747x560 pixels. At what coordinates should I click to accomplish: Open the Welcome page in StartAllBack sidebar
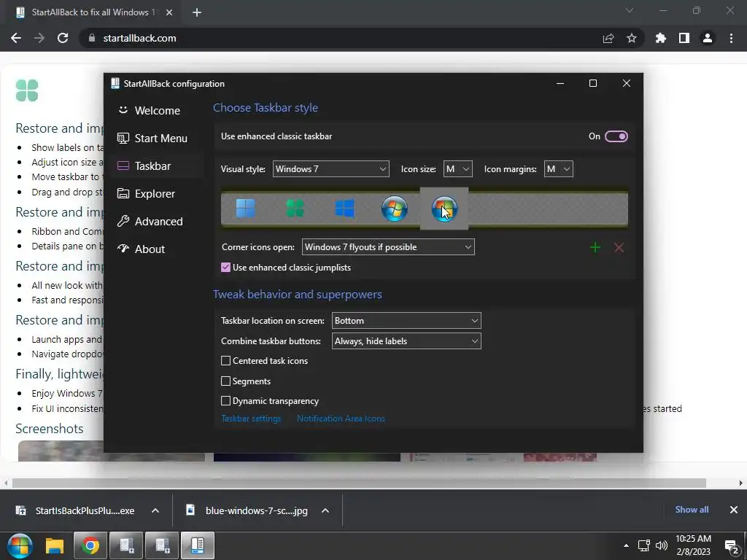click(x=157, y=111)
